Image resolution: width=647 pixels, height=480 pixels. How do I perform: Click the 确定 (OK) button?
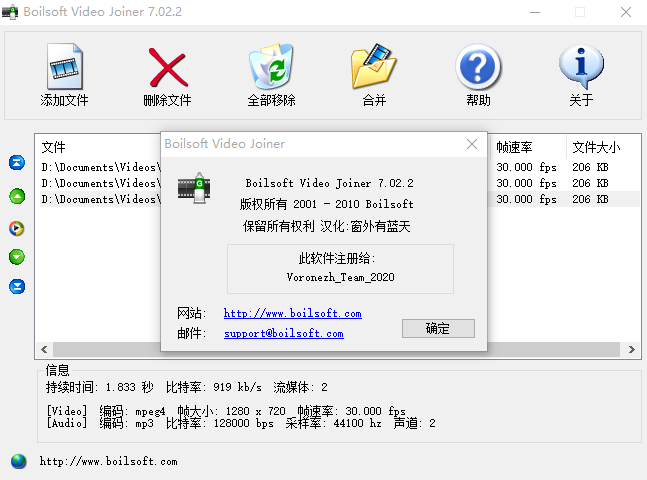[x=438, y=329]
